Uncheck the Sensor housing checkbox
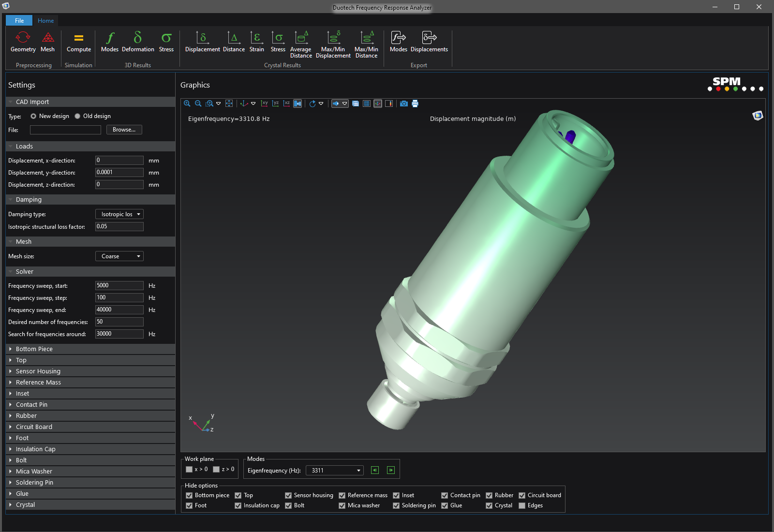The height and width of the screenshot is (532, 774). [x=288, y=495]
